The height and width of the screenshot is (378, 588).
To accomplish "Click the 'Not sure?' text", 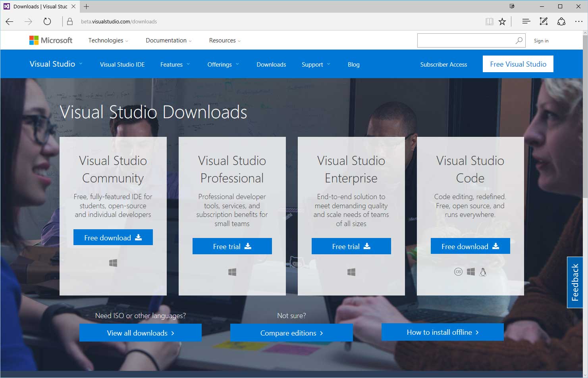I will [291, 316].
